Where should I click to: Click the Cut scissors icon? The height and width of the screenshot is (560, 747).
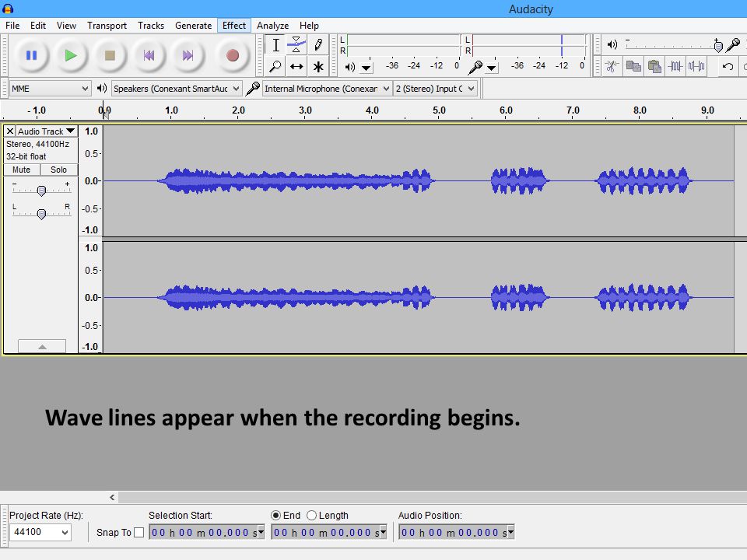point(612,66)
